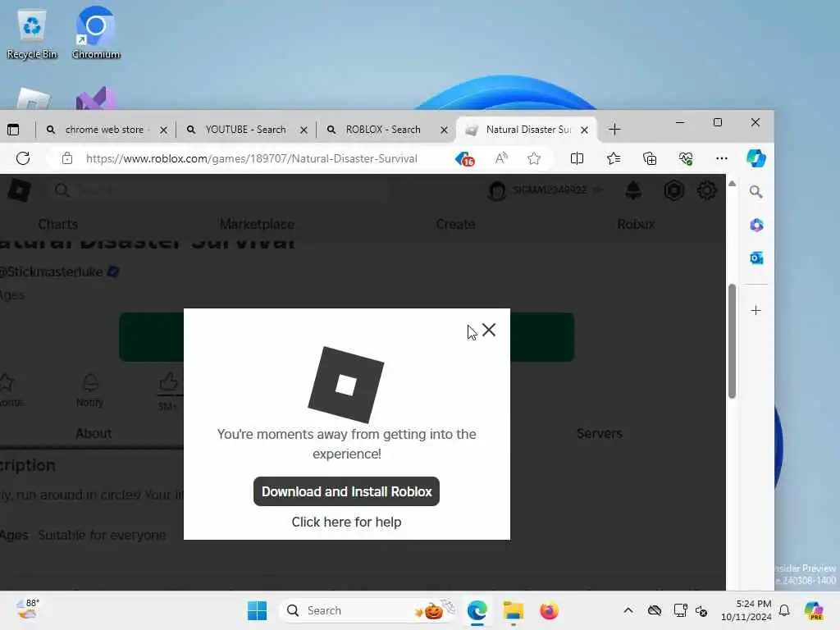
Task: Open Collections icon in toolbar
Action: pyautogui.click(x=650, y=158)
